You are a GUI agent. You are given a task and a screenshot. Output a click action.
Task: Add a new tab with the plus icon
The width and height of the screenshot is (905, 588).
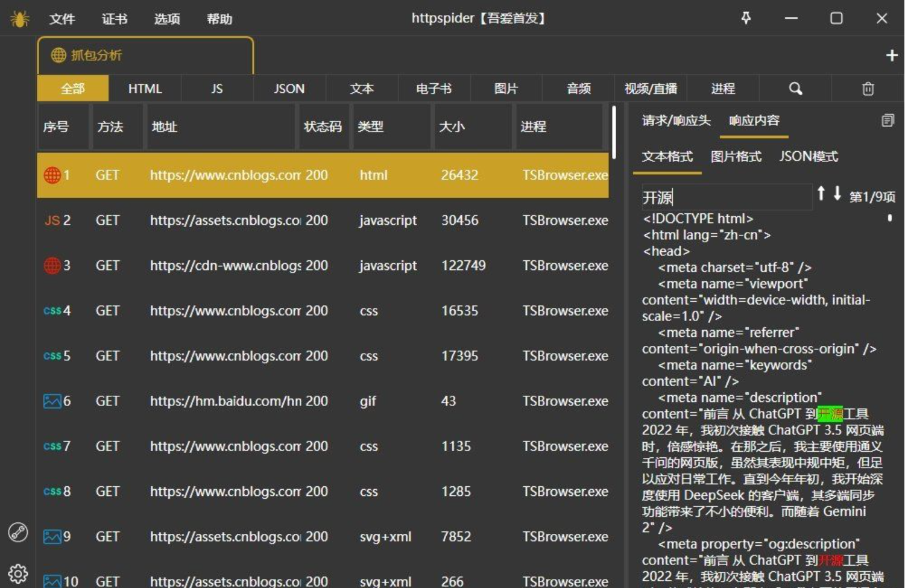tap(892, 55)
